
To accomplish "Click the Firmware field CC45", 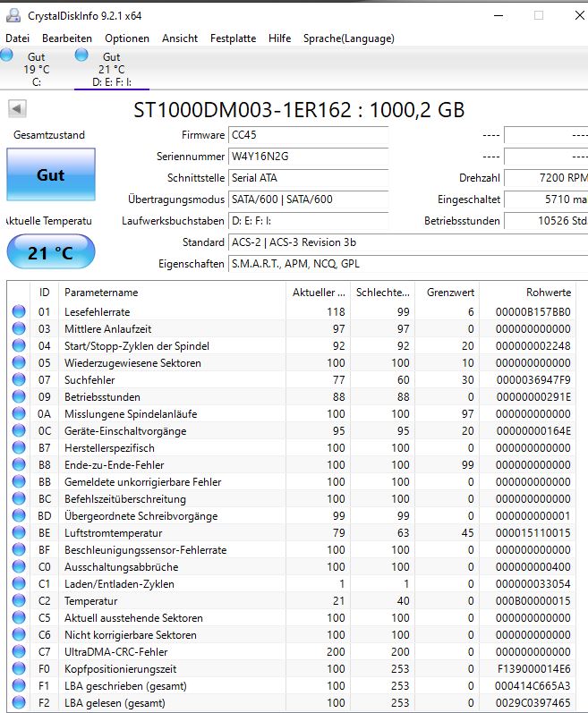I will pos(309,135).
